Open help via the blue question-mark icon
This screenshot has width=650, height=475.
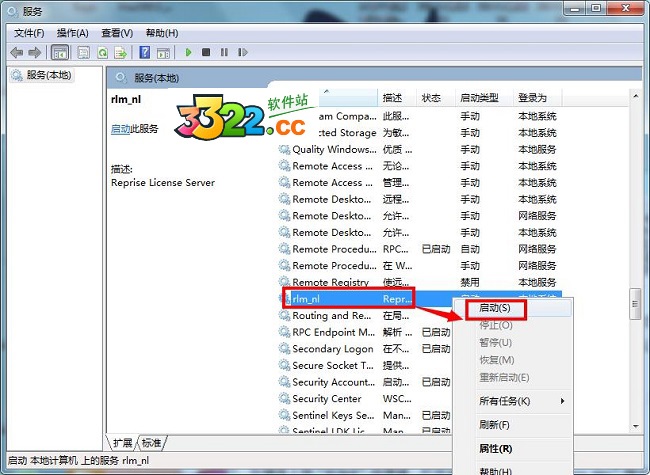pyautogui.click(x=145, y=52)
